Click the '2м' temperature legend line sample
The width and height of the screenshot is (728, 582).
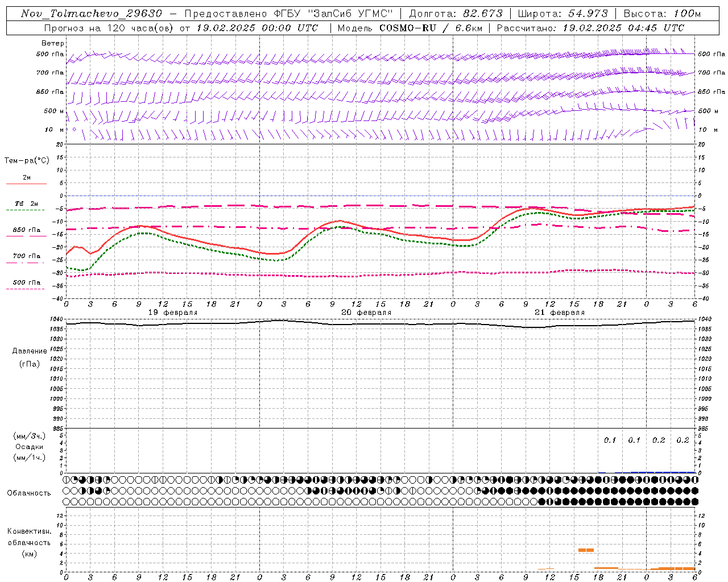coord(26,184)
